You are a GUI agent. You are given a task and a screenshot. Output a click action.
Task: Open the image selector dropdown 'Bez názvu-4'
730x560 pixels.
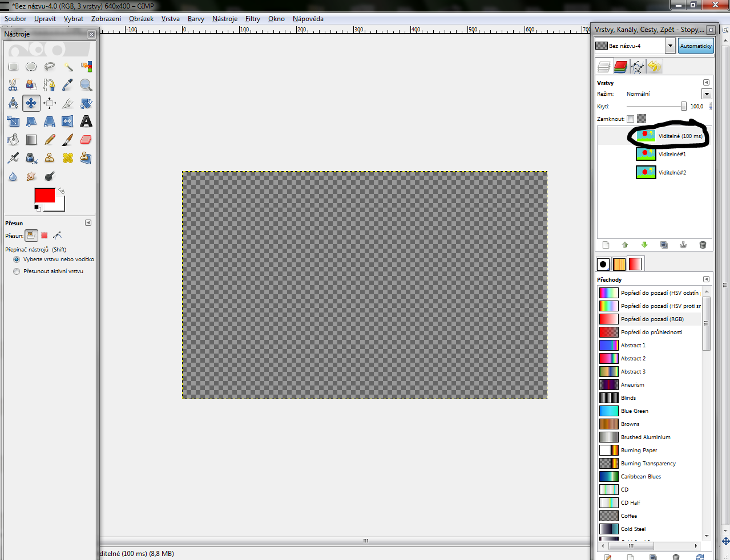click(670, 46)
